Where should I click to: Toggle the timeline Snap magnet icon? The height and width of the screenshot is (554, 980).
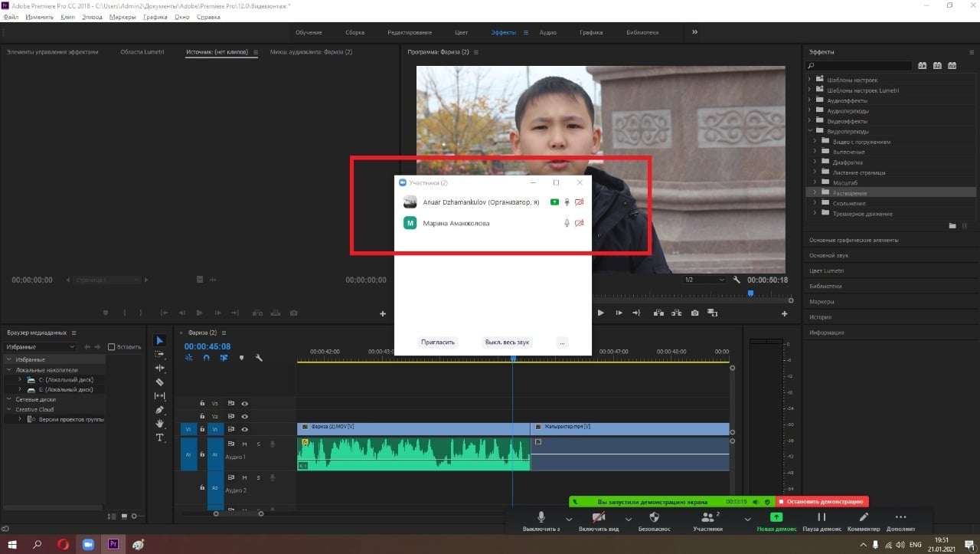pos(206,358)
